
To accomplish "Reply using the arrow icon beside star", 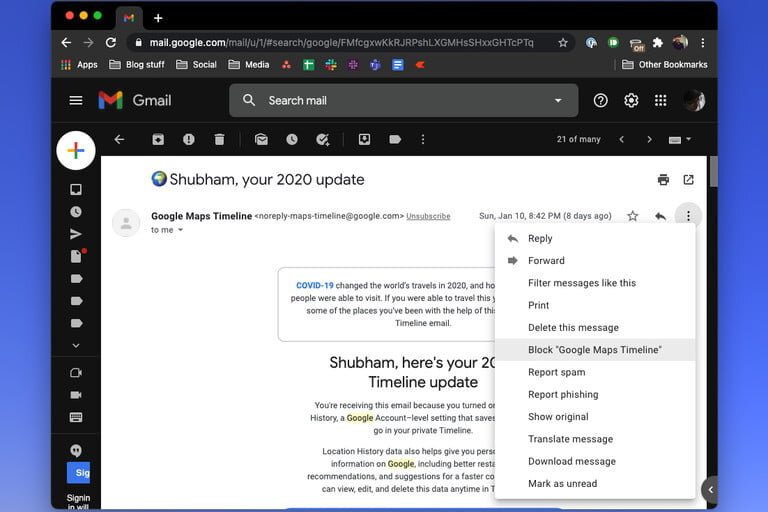I will point(660,216).
